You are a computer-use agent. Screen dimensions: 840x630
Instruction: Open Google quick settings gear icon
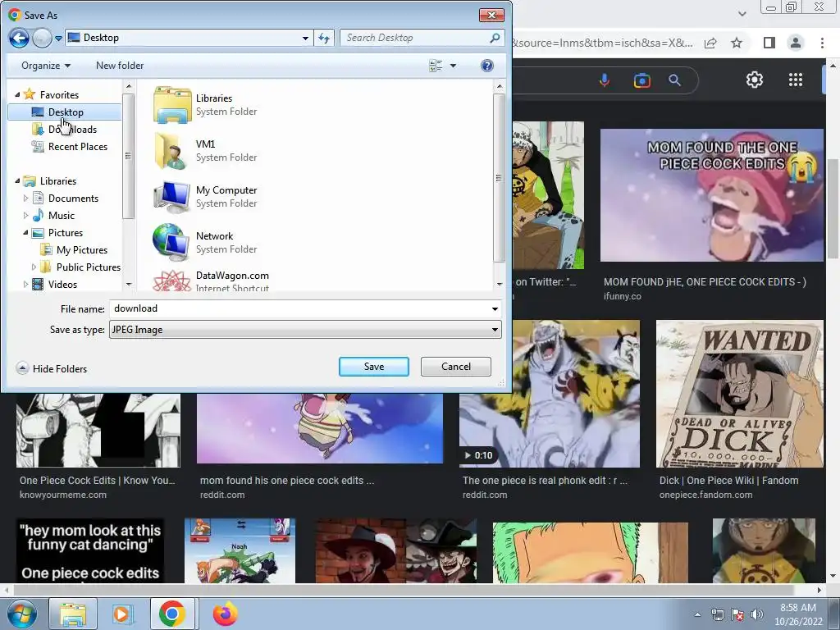pyautogui.click(x=755, y=80)
